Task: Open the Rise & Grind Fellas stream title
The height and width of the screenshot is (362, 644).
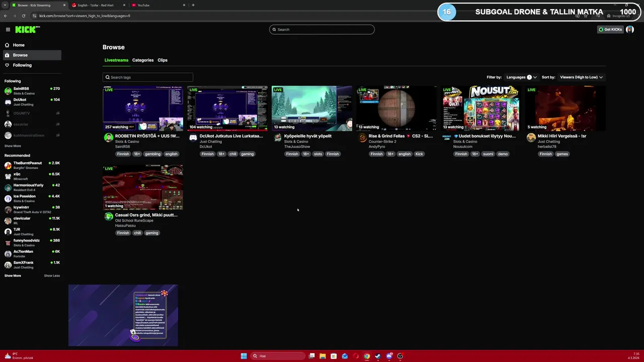Action: (400, 136)
